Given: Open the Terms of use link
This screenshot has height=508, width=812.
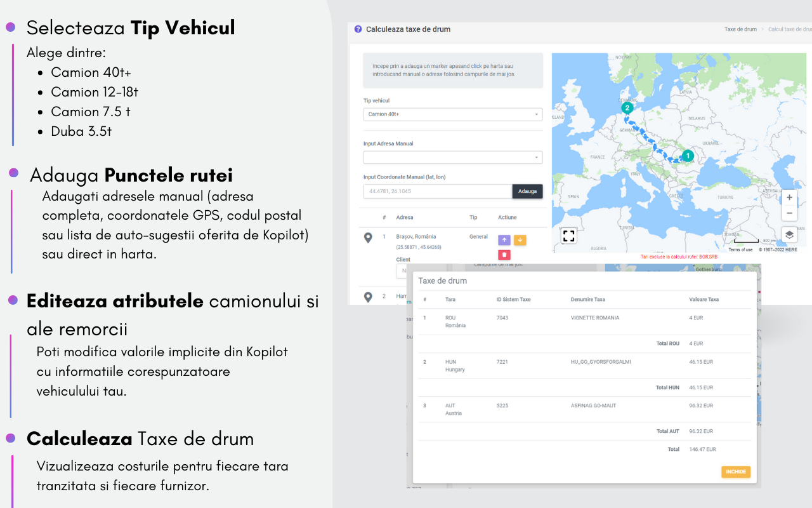Looking at the screenshot, I should pyautogui.click(x=740, y=250).
